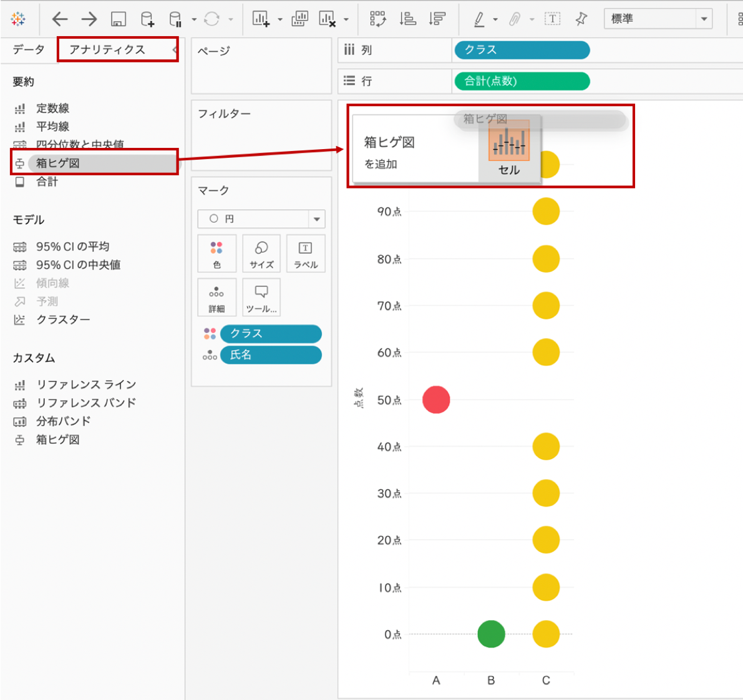Viewport: 743px width, 700px height.
Task: Click the 詳細 button on Marks card
Action: pyautogui.click(x=216, y=297)
